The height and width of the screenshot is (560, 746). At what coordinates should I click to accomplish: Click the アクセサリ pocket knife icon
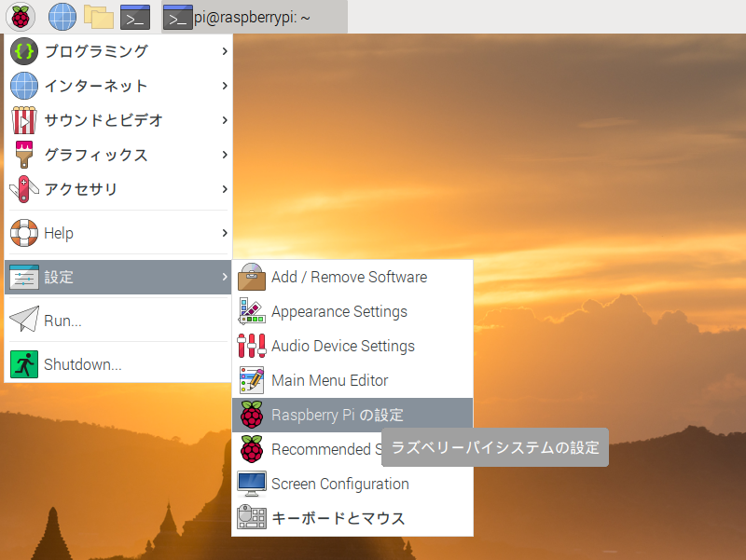tap(24, 189)
